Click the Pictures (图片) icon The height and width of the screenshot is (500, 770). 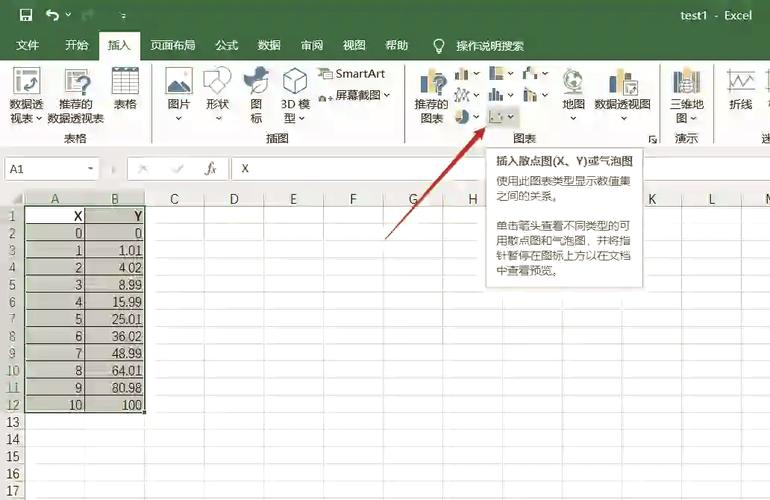click(x=179, y=90)
